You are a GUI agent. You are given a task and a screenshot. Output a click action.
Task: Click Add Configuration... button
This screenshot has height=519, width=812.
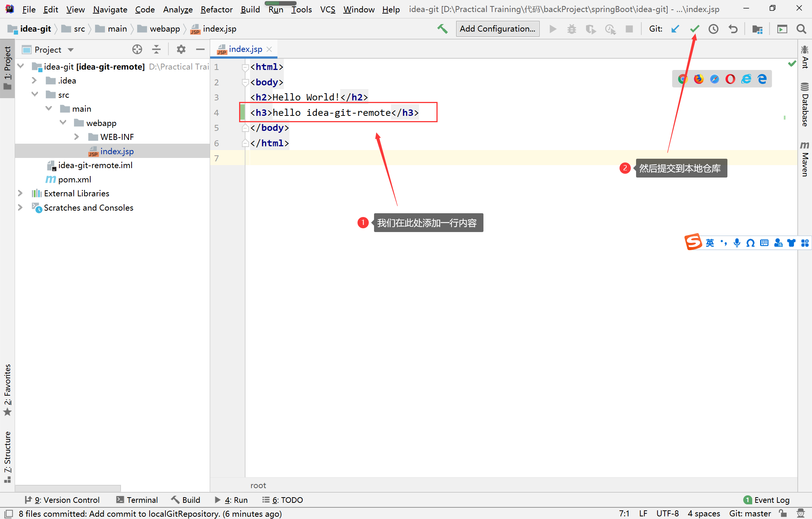[x=497, y=29]
